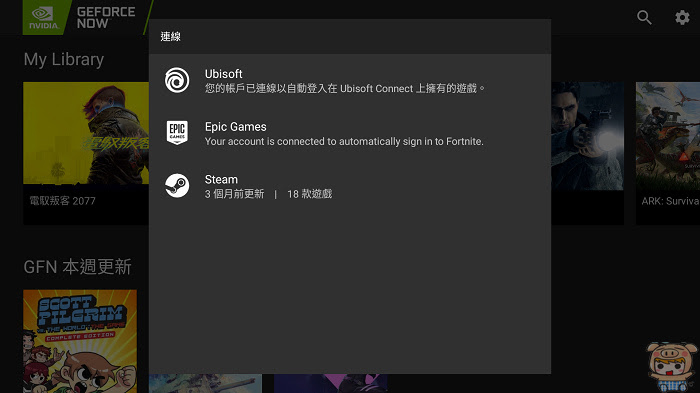The width and height of the screenshot is (700, 393).
Task: Open the Scott Pilgrim game thumbnail
Action: [80, 341]
